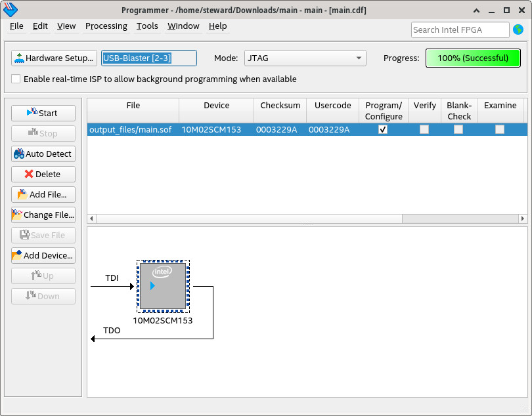532x416 pixels.
Task: Open the Tools menu
Action: pos(147,26)
